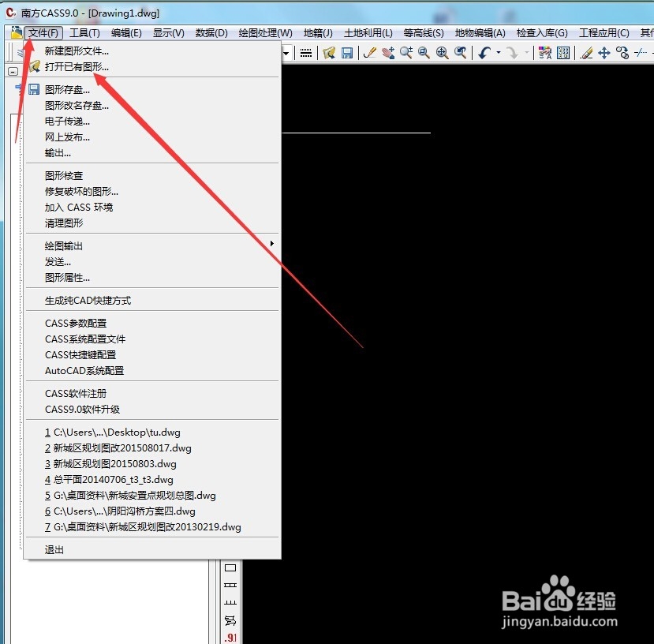Open the 检查入库(G) menu
The height and width of the screenshot is (644, 654).
tap(542, 33)
